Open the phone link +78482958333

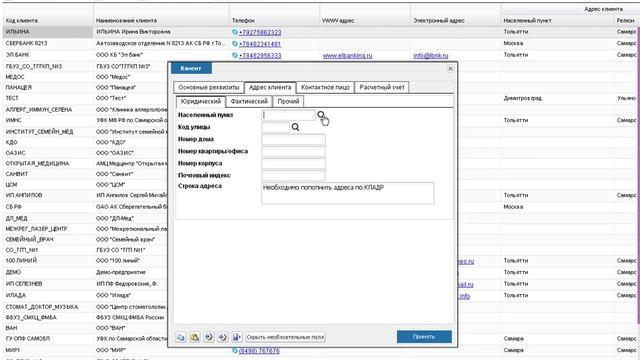click(260, 55)
